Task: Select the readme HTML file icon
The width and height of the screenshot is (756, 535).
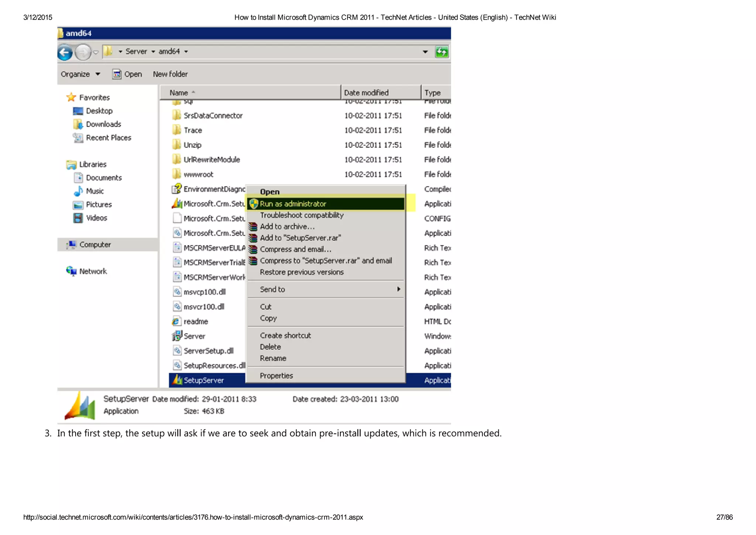Action: (x=176, y=321)
